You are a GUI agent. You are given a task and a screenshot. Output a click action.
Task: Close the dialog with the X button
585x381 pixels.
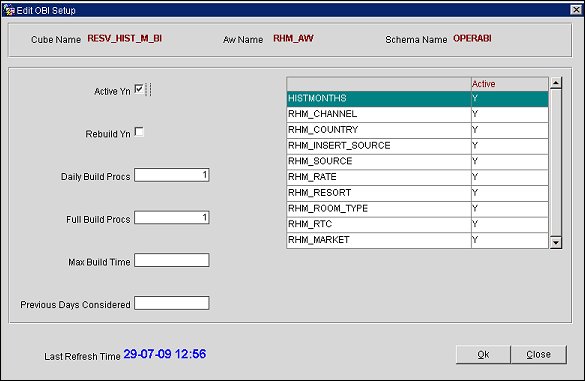tap(576, 10)
